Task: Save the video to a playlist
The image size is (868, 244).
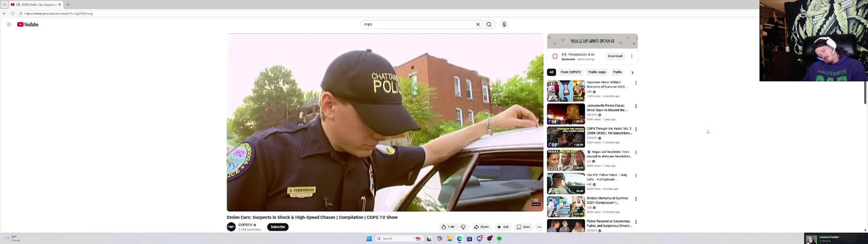Action: tap(523, 227)
